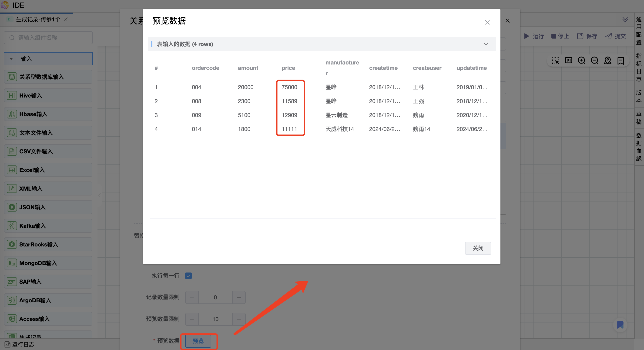Expand the top-right double chevron menu
The height and width of the screenshot is (350, 644).
pyautogui.click(x=625, y=20)
